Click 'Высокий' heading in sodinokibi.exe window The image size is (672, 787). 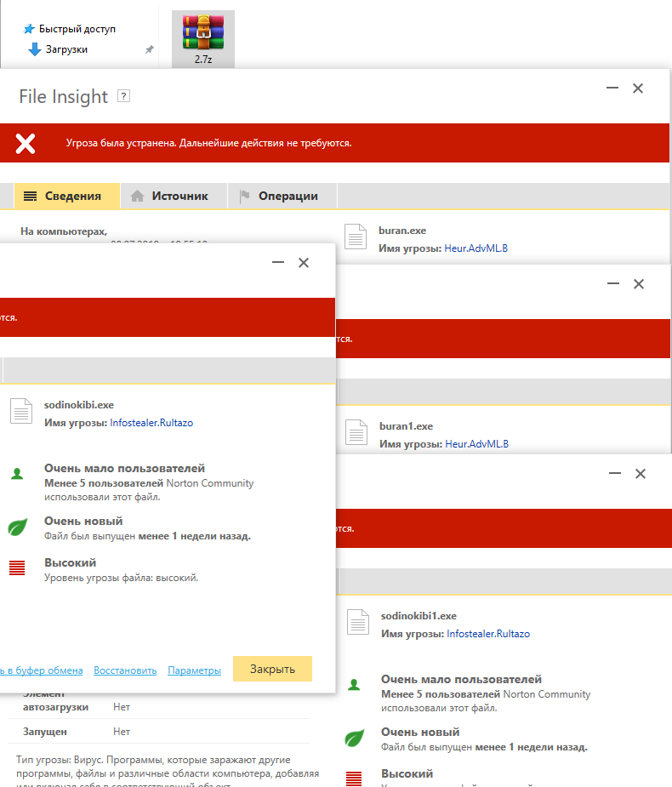71,562
